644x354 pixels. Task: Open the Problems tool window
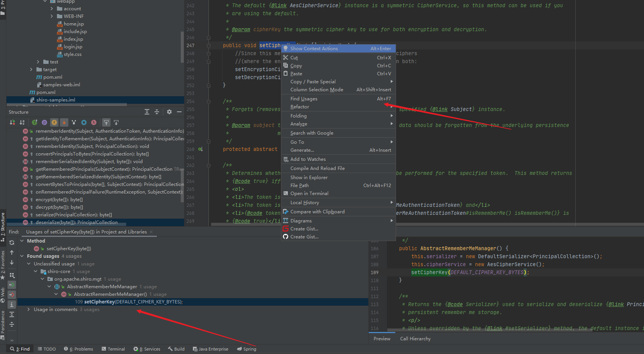(78, 349)
